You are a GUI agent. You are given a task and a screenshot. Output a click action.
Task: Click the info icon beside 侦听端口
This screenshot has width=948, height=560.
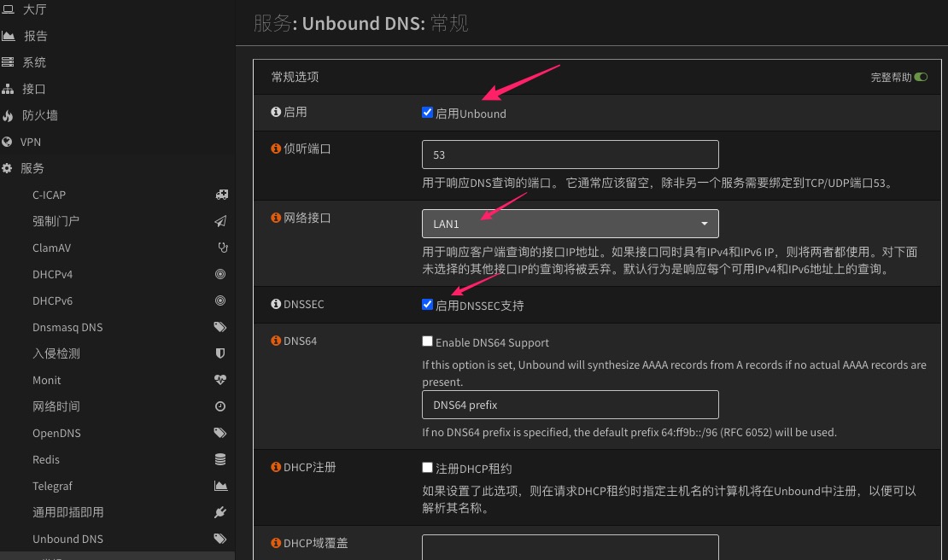pyautogui.click(x=276, y=149)
